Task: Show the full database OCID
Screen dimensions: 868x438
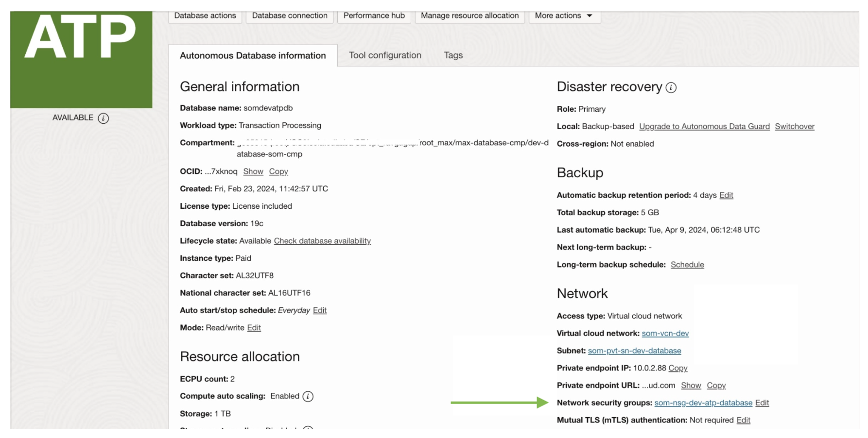Action: tap(253, 171)
